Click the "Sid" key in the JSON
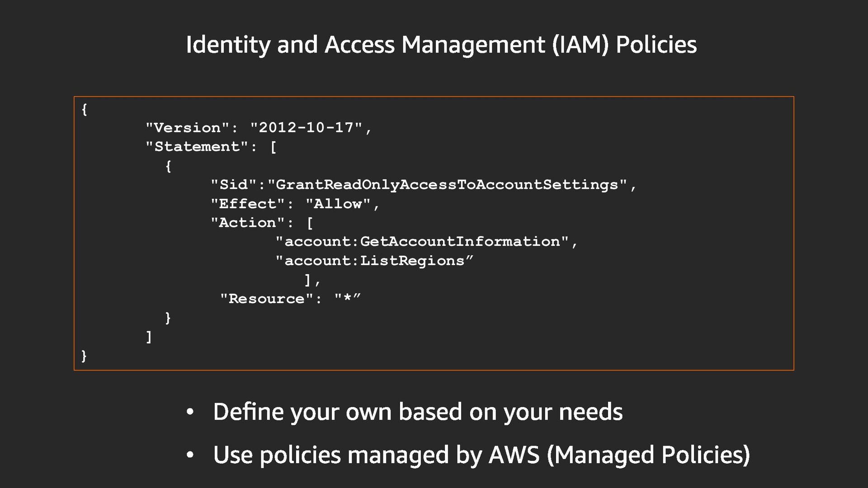The width and height of the screenshot is (868, 488). [233, 185]
